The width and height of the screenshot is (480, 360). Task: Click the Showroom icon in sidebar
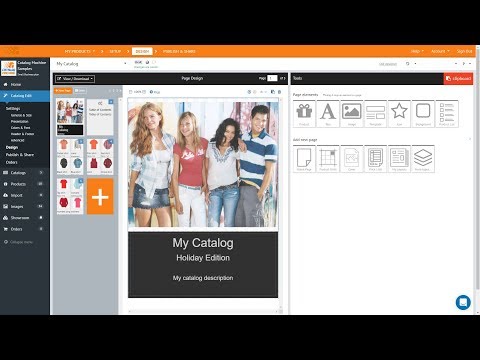tap(5, 218)
